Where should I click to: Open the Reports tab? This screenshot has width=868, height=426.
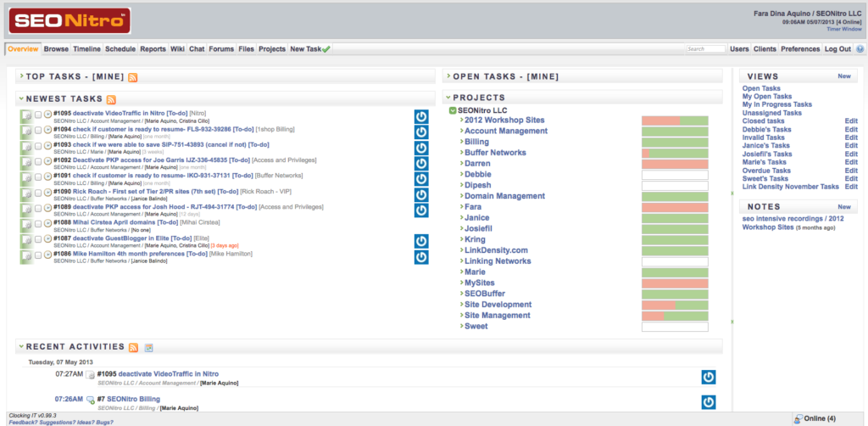153,48
